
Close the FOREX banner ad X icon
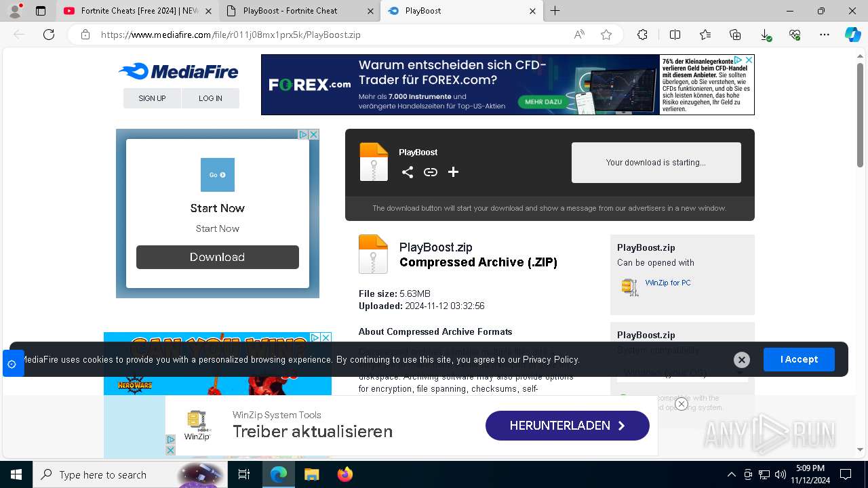pyautogui.click(x=749, y=60)
